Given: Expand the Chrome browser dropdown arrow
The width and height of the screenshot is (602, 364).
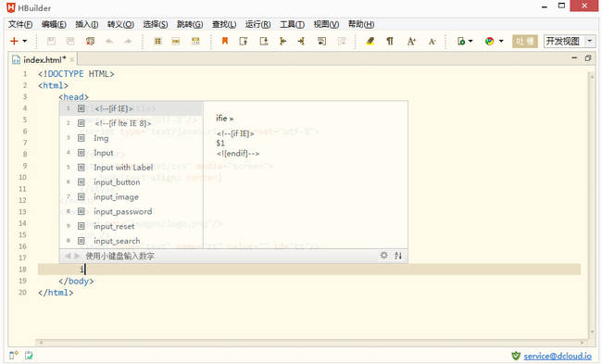Looking at the screenshot, I should click(x=501, y=41).
